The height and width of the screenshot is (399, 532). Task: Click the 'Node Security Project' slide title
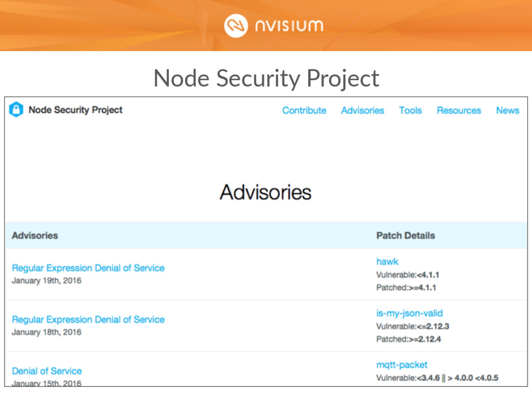267,79
